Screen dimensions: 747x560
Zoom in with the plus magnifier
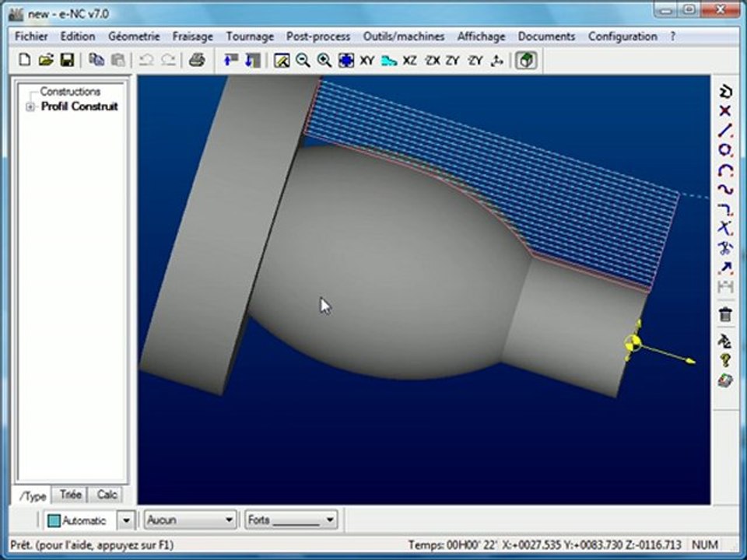[324, 61]
